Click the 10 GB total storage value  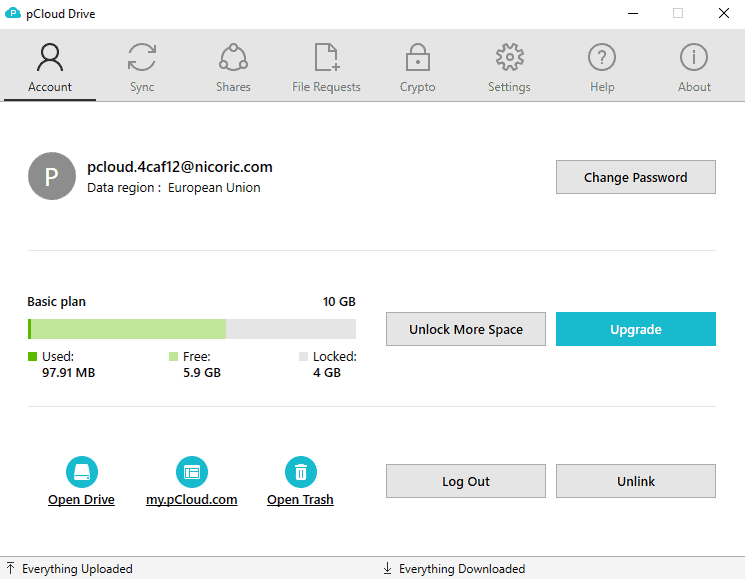coord(339,302)
